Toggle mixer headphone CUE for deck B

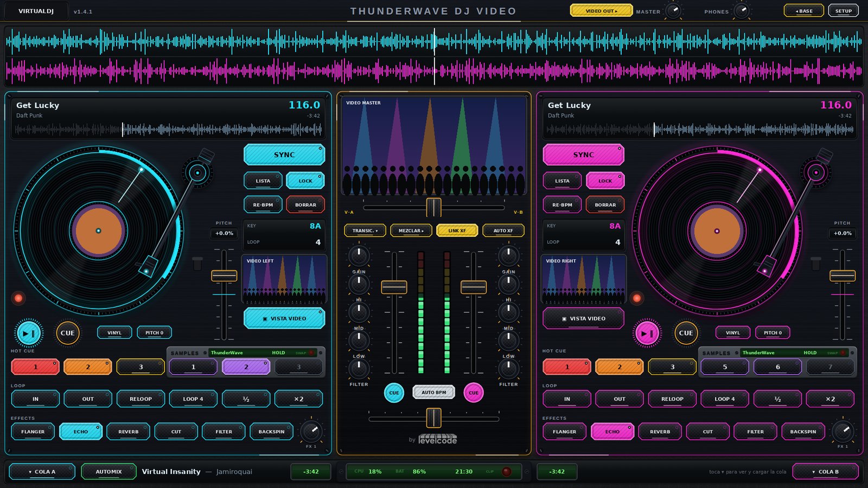(x=474, y=393)
